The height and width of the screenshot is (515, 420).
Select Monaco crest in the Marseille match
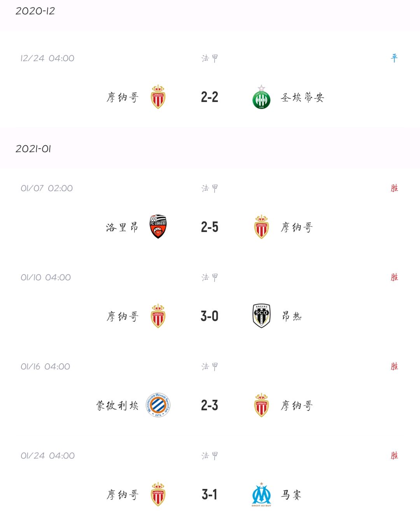tap(158, 494)
